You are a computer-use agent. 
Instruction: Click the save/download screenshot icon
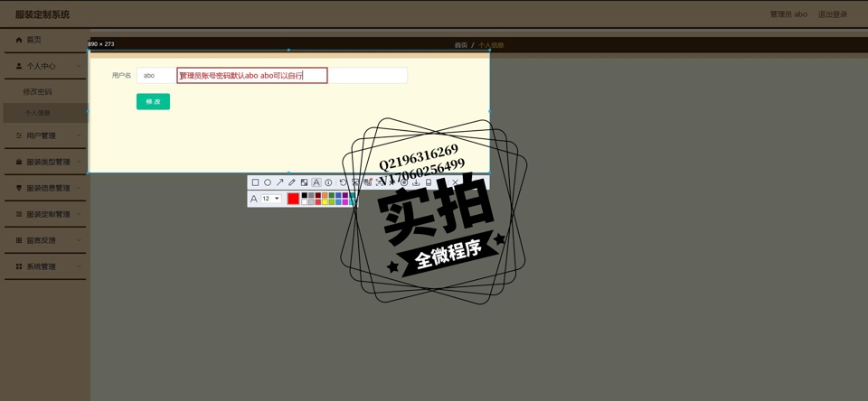coord(416,182)
